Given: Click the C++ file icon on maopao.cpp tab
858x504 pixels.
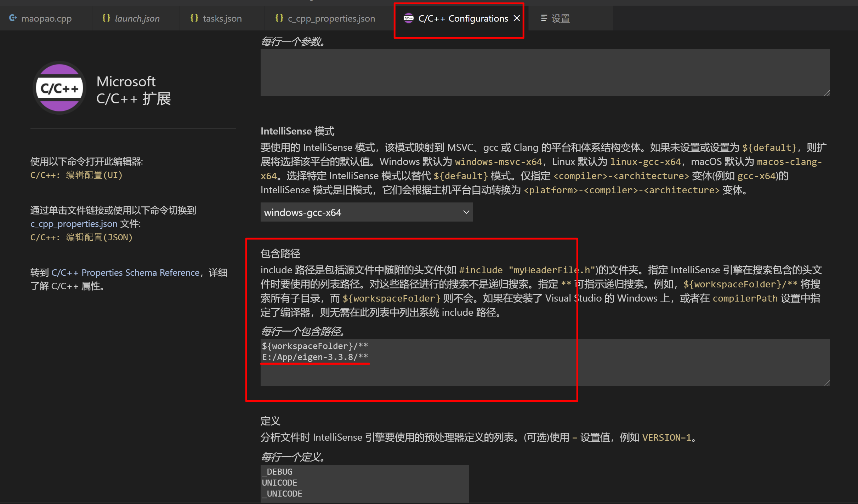Looking at the screenshot, I should [13, 18].
